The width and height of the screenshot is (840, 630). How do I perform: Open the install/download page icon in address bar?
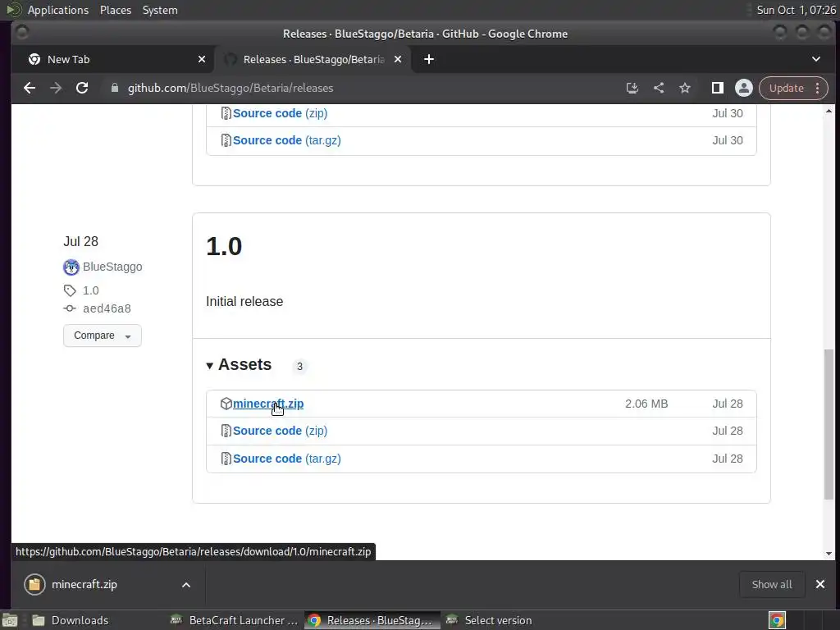[632, 88]
